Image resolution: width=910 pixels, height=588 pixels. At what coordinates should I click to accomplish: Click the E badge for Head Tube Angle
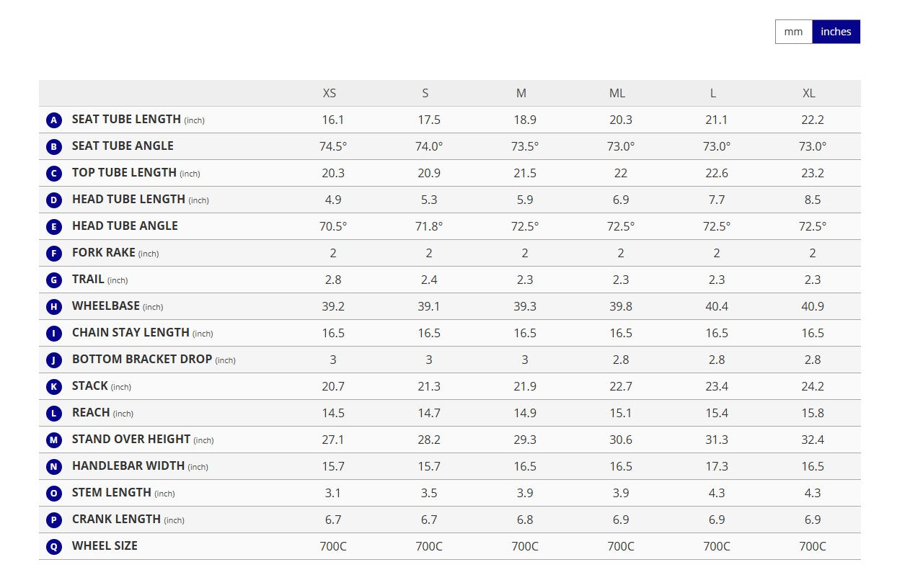[54, 227]
